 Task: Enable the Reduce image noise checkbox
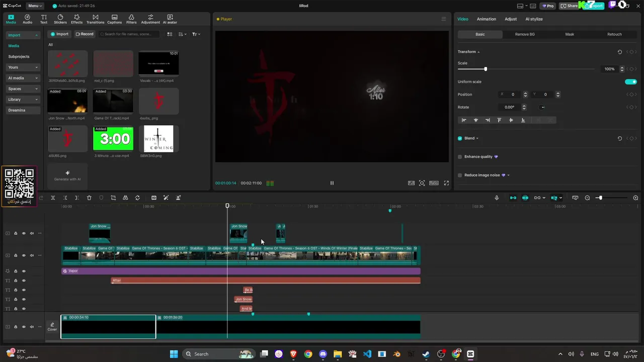[x=460, y=175]
